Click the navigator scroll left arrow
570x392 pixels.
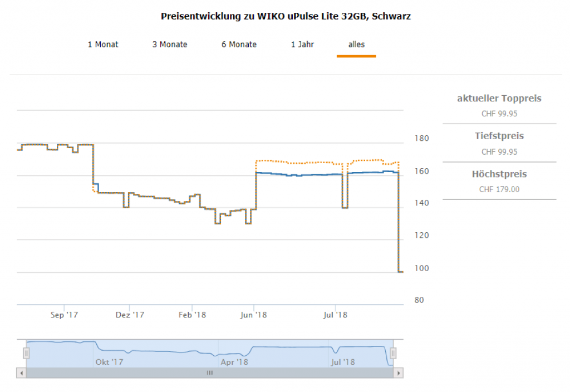22,373
